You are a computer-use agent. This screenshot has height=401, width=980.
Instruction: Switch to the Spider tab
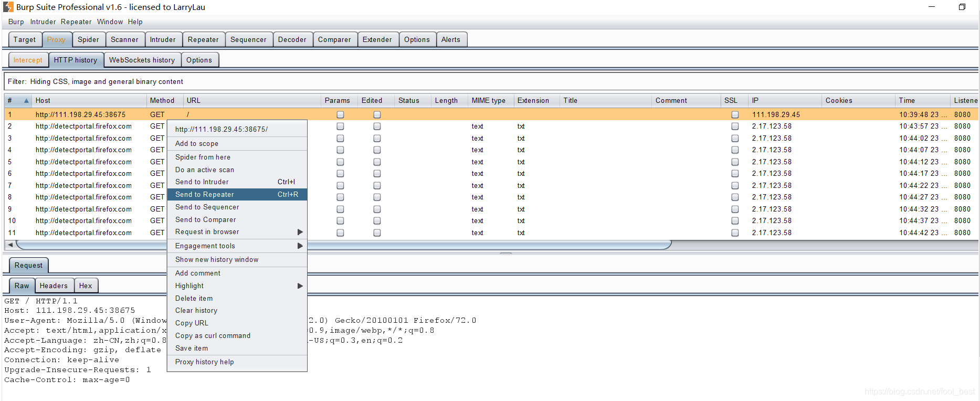(x=88, y=40)
